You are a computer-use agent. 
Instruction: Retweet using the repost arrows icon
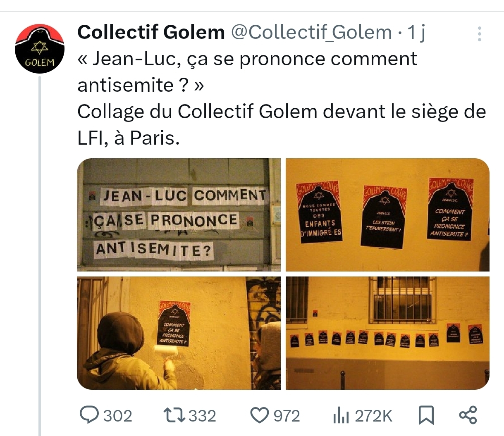point(174,415)
